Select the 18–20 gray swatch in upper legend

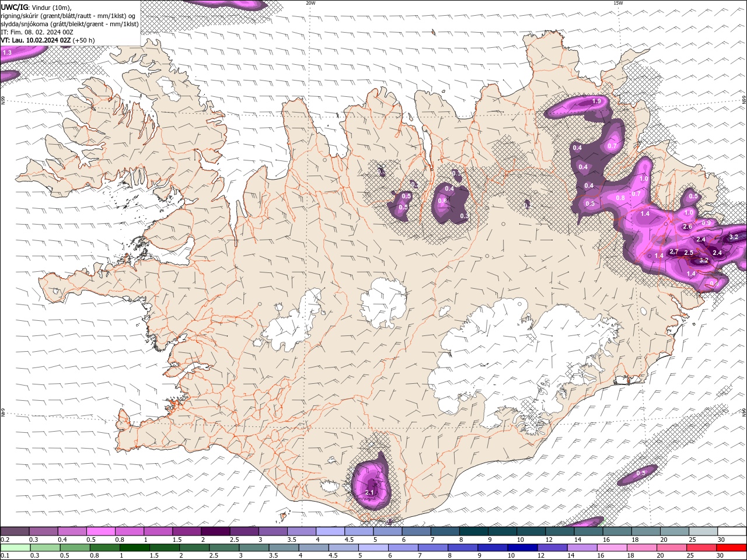click(646, 531)
